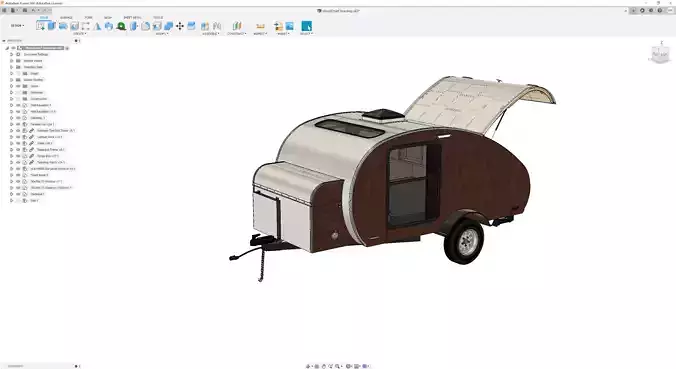
Task: Select the Rectangular Pattern tool icon
Action: (85, 26)
